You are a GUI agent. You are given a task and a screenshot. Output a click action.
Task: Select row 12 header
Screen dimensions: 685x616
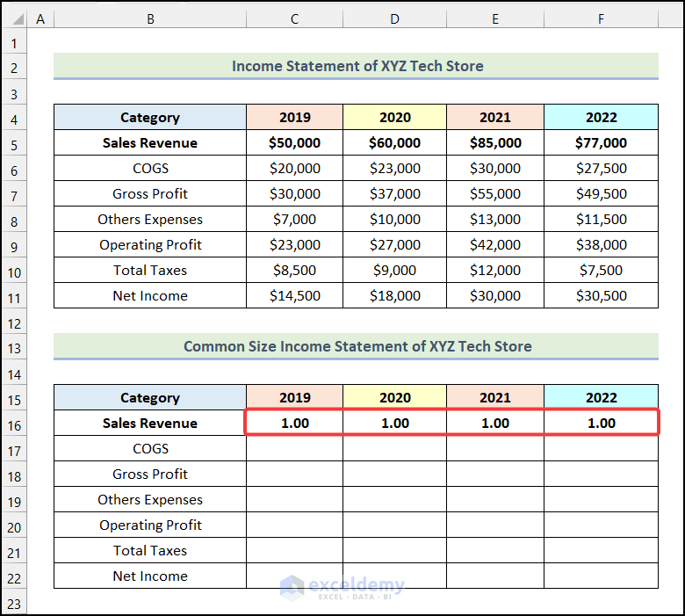coord(14,323)
